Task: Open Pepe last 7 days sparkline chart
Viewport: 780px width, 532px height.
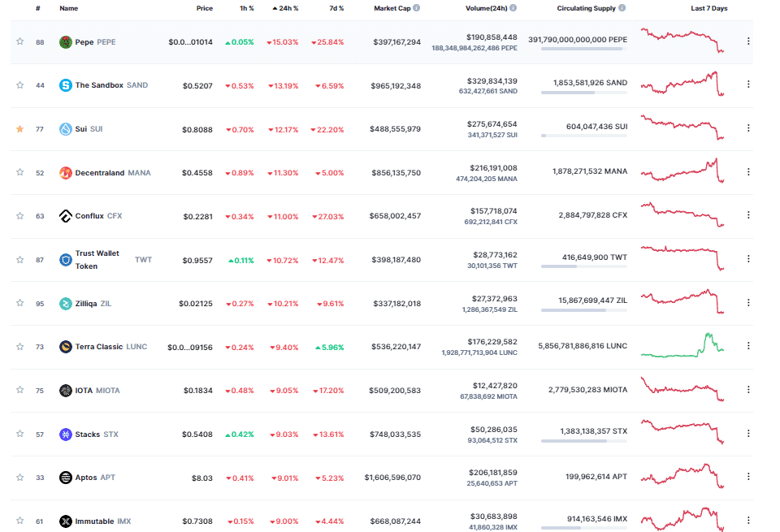Action: pyautogui.click(x=682, y=41)
